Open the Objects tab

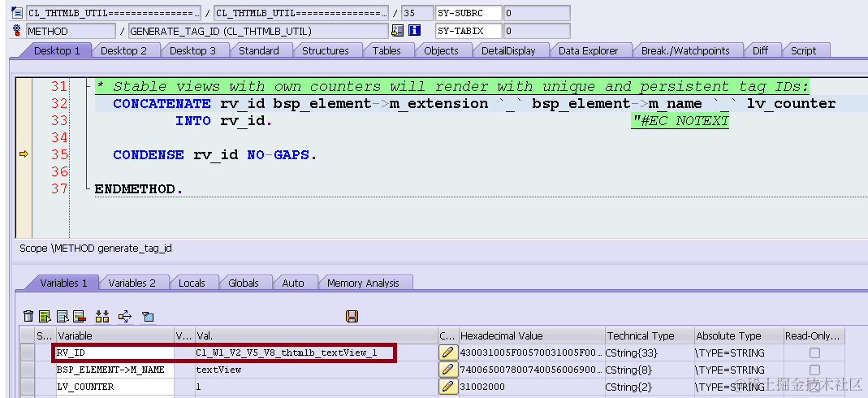click(x=441, y=50)
